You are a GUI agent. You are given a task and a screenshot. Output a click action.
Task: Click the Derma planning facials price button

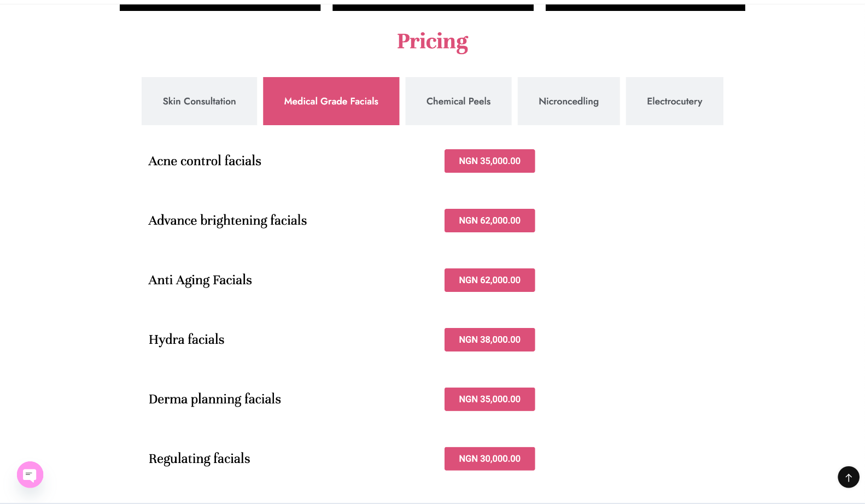(x=490, y=400)
